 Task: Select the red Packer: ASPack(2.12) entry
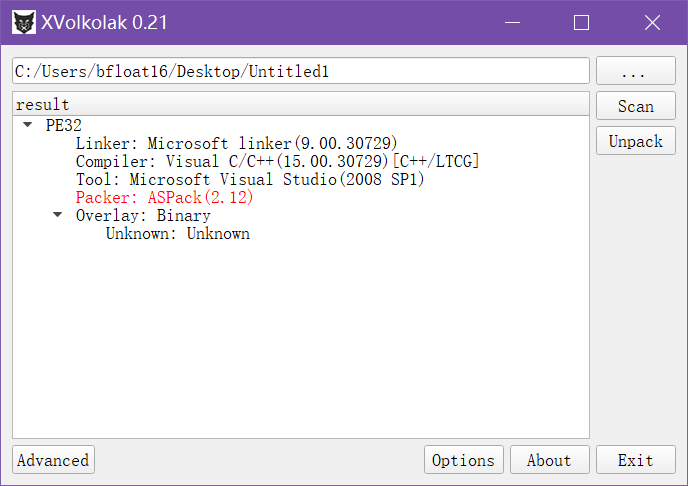click(165, 197)
